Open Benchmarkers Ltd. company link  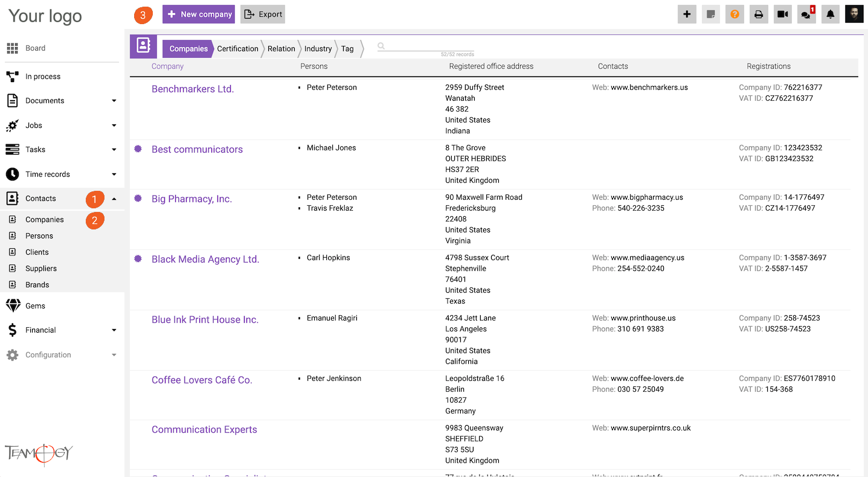193,89
